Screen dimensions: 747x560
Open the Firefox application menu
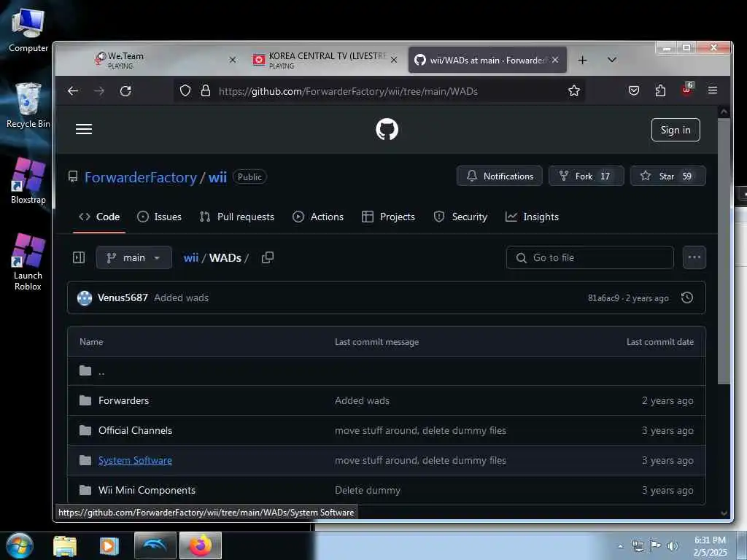[x=713, y=90]
